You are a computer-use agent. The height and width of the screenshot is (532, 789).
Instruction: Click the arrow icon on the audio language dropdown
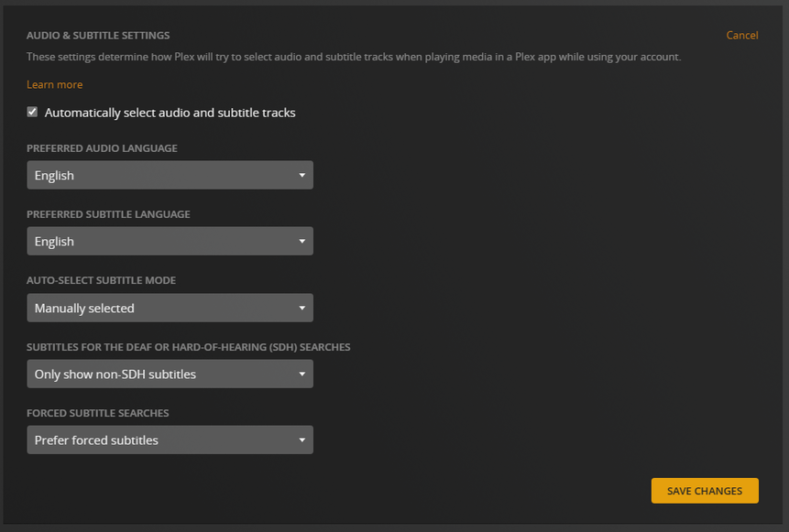(x=301, y=175)
